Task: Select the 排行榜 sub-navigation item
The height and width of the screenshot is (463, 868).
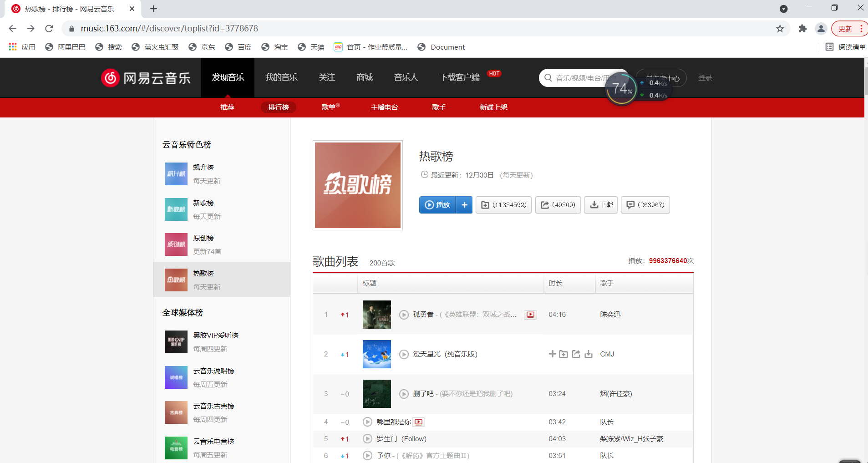Action: click(x=279, y=107)
